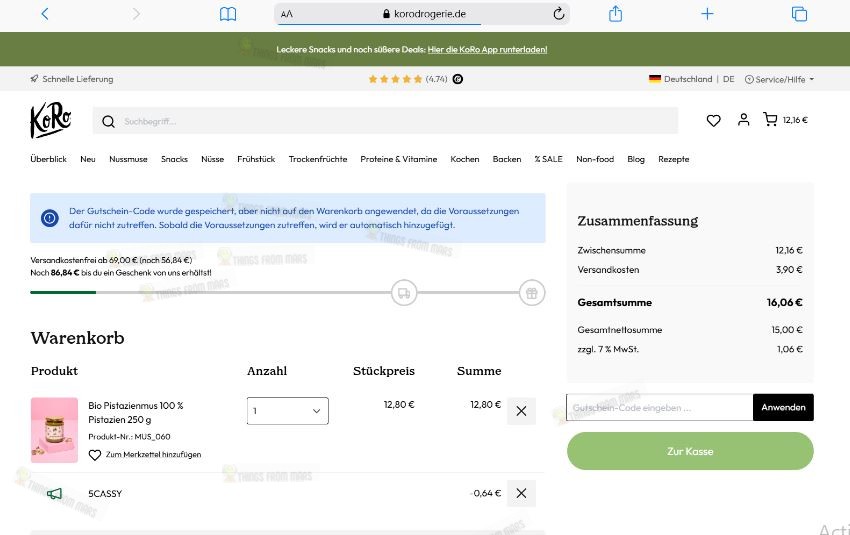Click Produkt-Nr.: MUS_060 text

pyautogui.click(x=129, y=437)
